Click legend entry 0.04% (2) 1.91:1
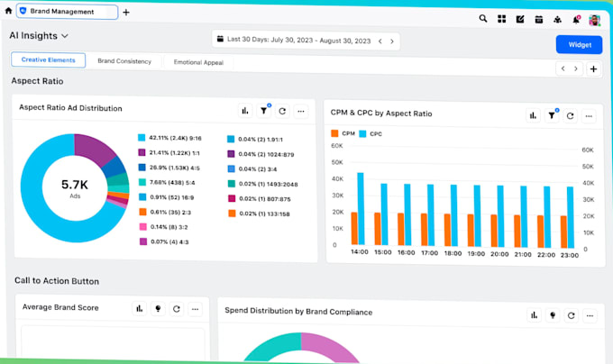Viewport: 613px width, 364px height. [255, 139]
